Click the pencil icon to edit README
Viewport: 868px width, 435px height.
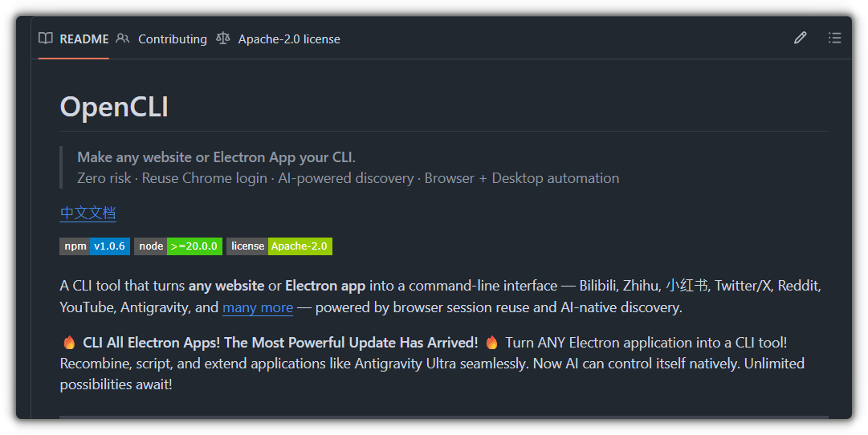pos(800,38)
